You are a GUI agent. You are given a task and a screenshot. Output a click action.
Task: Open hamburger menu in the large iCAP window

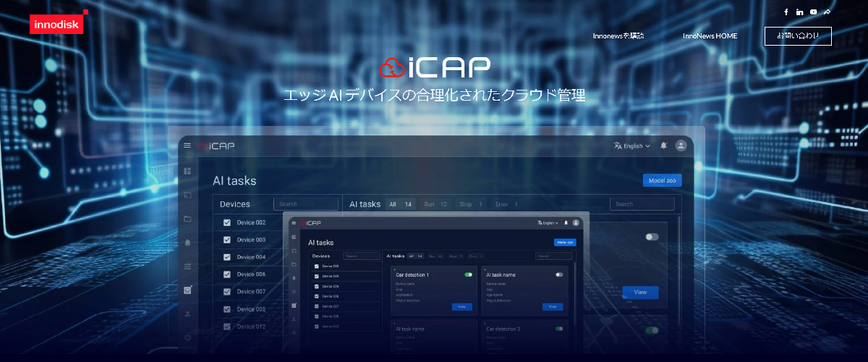pos(188,146)
